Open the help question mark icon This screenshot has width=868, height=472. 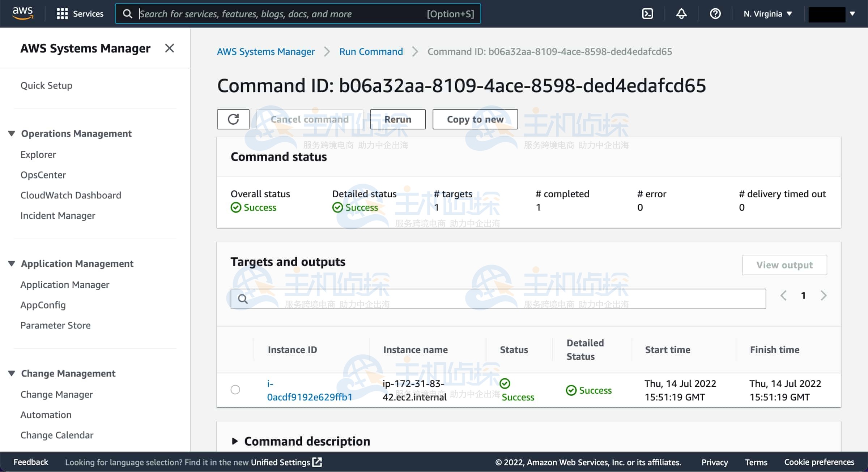[715, 14]
